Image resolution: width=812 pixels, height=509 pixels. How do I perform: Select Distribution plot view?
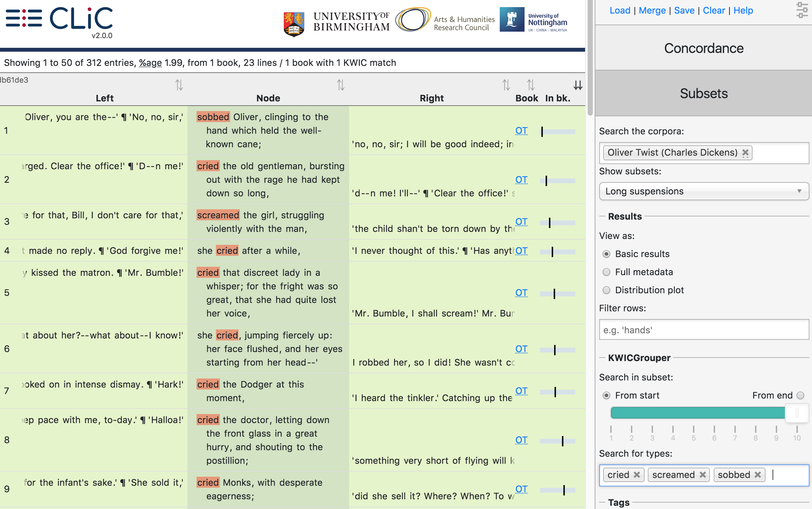tap(606, 290)
